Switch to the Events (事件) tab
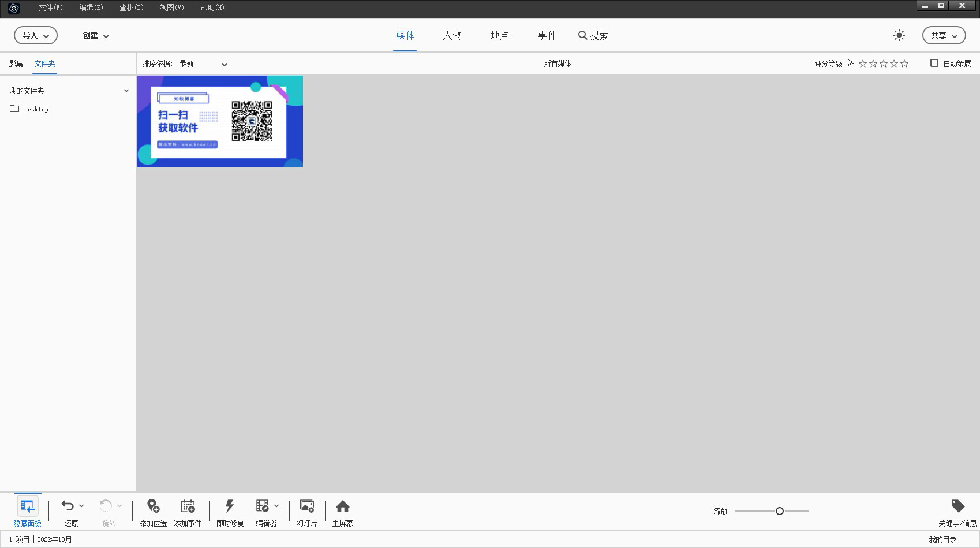This screenshot has width=980, height=548. pyautogui.click(x=547, y=35)
